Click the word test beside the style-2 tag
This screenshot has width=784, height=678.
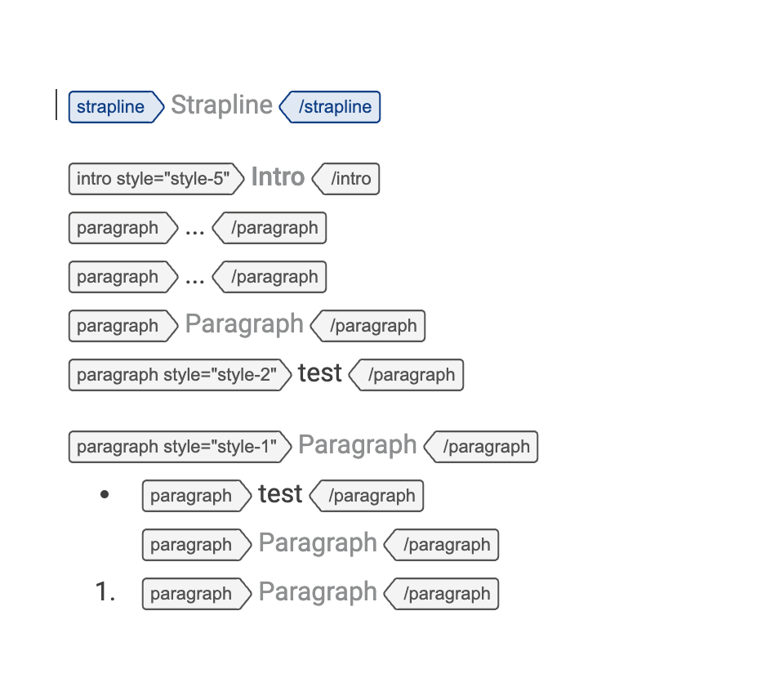click(319, 373)
